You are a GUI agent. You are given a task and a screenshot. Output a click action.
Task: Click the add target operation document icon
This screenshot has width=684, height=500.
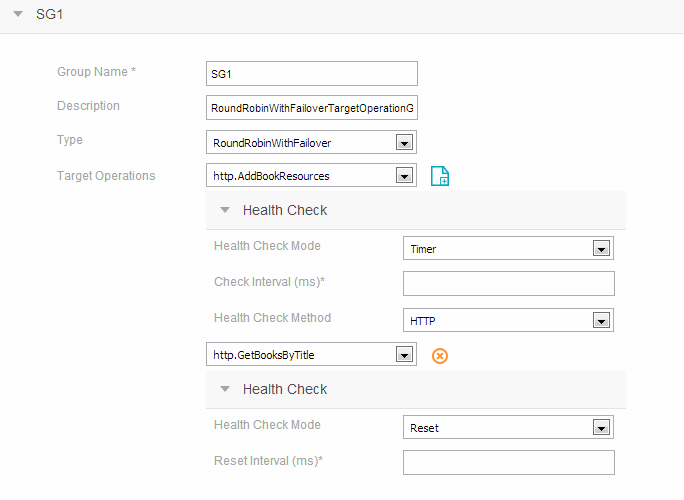[440, 176]
